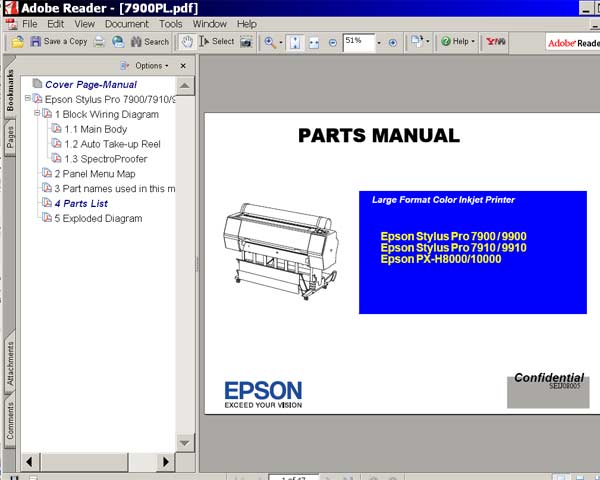Collapse the Epson Stylus Pro 7900/7910 bookmark
This screenshot has height=480, width=600.
[28, 98]
